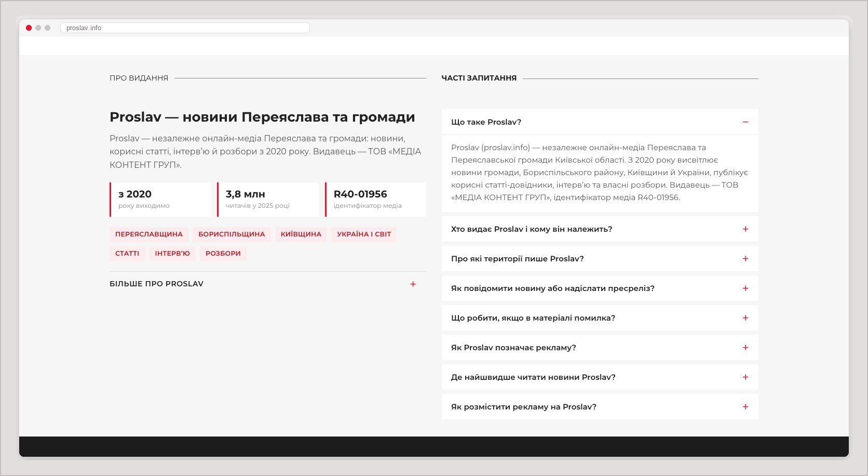The height and width of the screenshot is (476, 868).
Task: Click the red browser window close dot
Action: pos(29,28)
